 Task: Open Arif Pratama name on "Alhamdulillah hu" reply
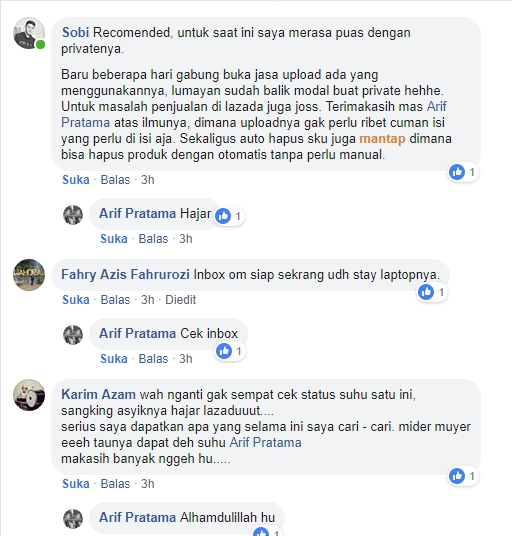pyautogui.click(x=137, y=517)
